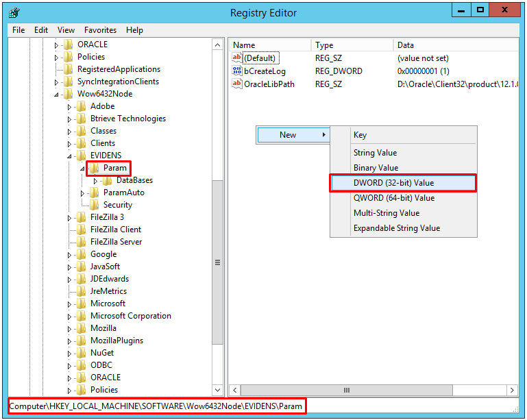Collapse the Wow6432Node tree node
Image resolution: width=527 pixels, height=420 pixels.
click(57, 95)
